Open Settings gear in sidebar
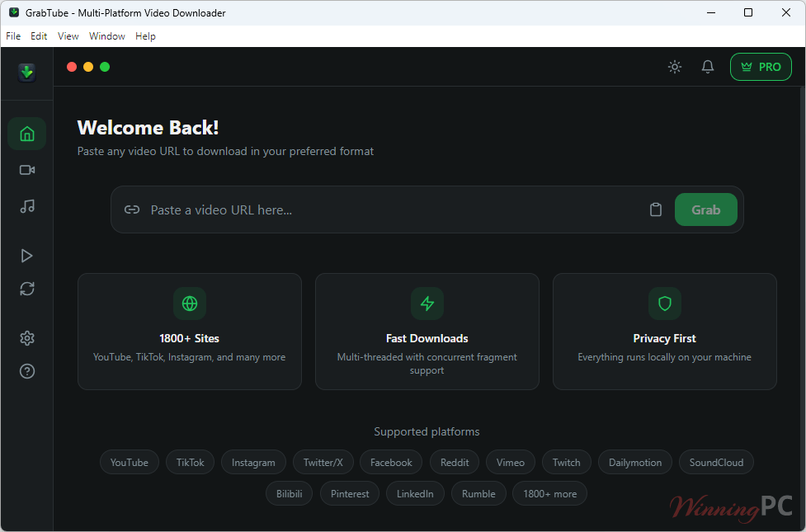 pyautogui.click(x=26, y=337)
